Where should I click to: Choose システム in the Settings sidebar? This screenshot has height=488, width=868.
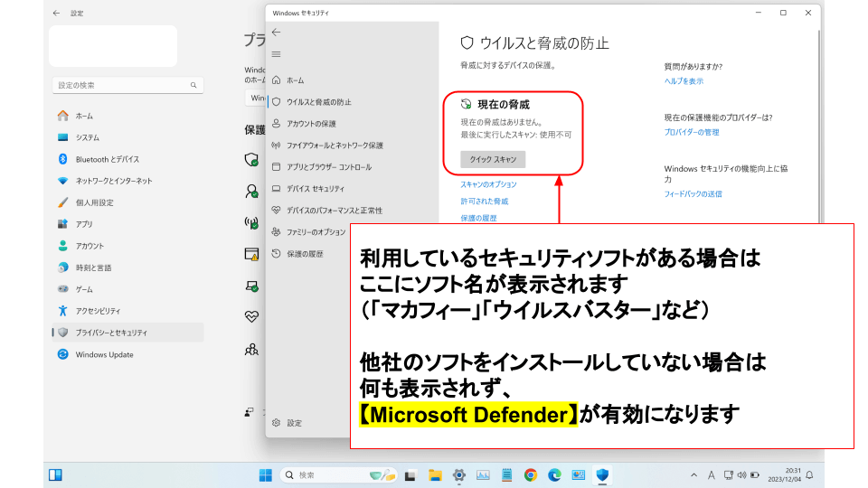coord(88,137)
